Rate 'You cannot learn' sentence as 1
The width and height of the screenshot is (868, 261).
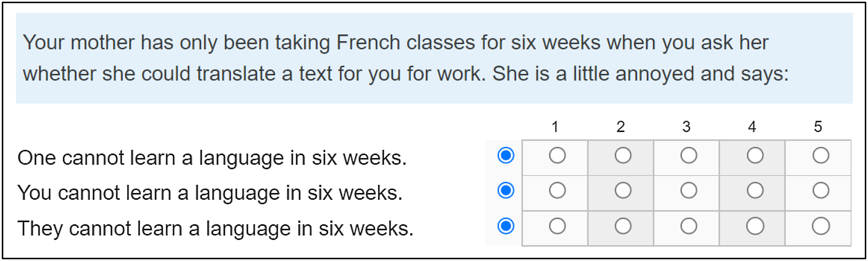pos(557,191)
